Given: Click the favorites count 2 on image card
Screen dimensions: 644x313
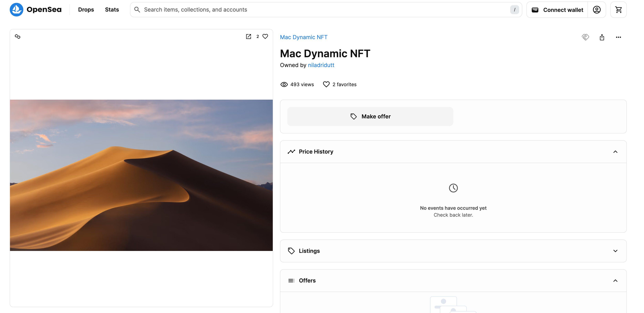Looking at the screenshot, I should point(257,37).
